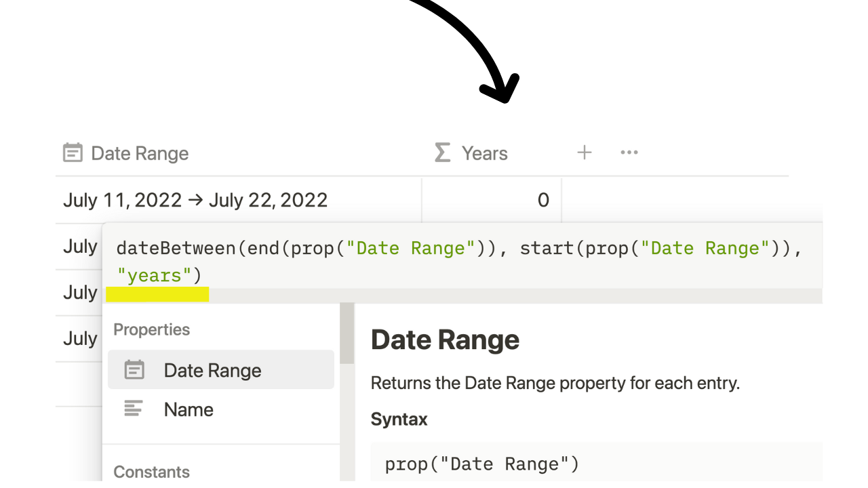Click the Properties section heading
The image size is (868, 488).
click(151, 329)
